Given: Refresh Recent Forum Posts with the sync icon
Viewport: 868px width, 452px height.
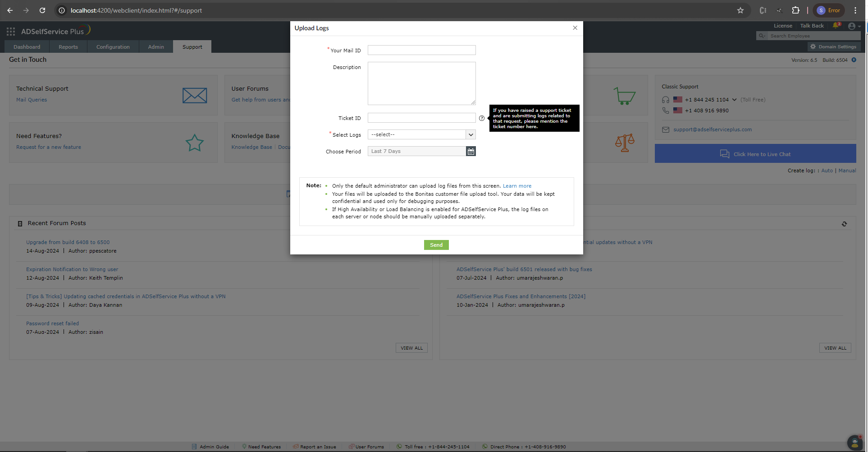Looking at the screenshot, I should pyautogui.click(x=844, y=224).
